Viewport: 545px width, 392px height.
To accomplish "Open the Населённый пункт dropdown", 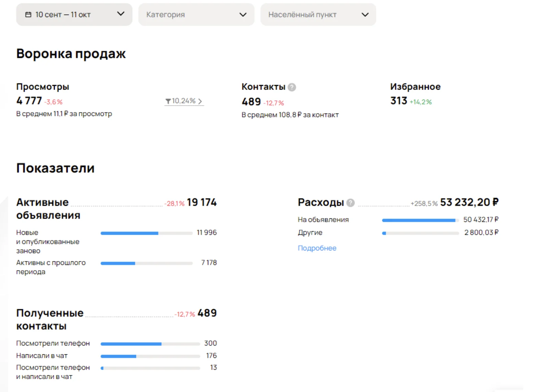I will pyautogui.click(x=318, y=15).
